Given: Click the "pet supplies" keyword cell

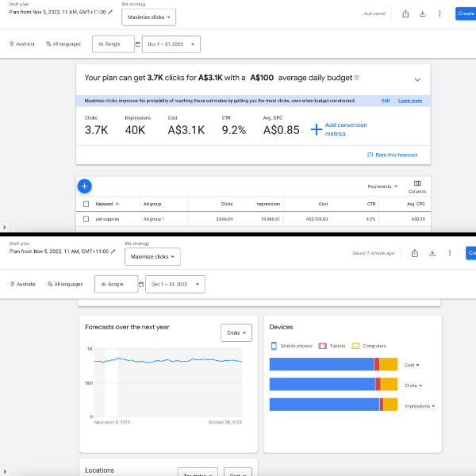Looking at the screenshot, I should pyautogui.click(x=107, y=219).
